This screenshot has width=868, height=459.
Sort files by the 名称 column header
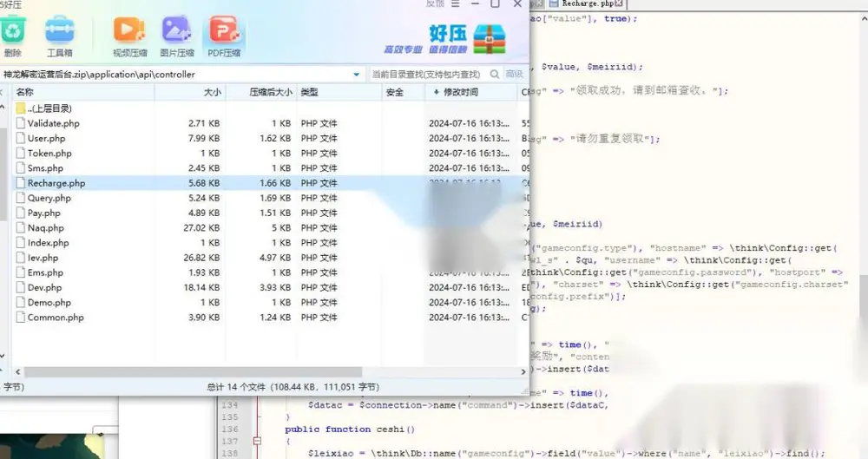(x=83, y=92)
